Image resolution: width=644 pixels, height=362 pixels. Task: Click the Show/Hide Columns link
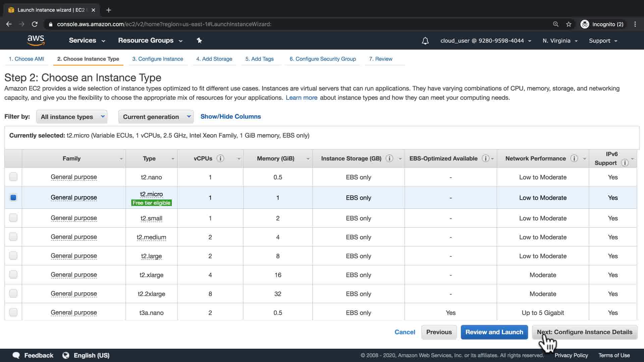[230, 117]
